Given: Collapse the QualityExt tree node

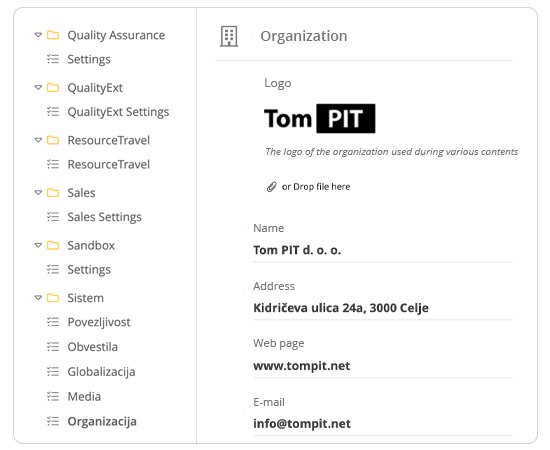Looking at the screenshot, I should (x=38, y=87).
